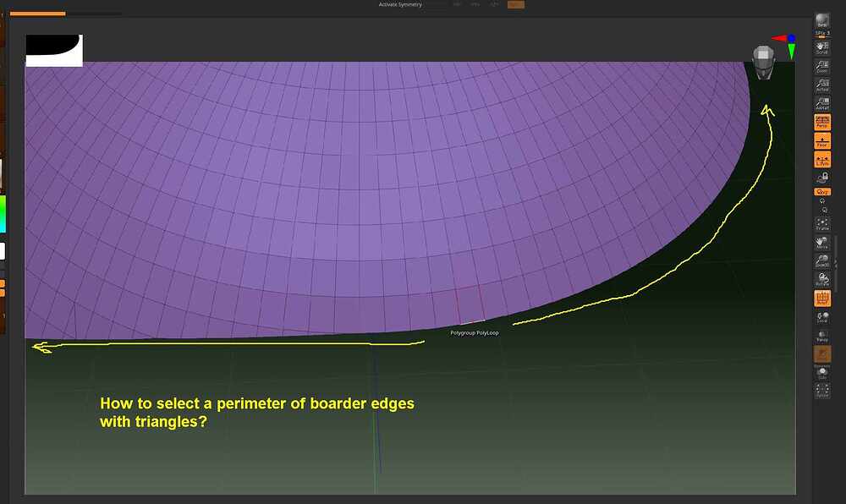Click the white color swatch on left edge
846x504 pixels.
(3, 251)
